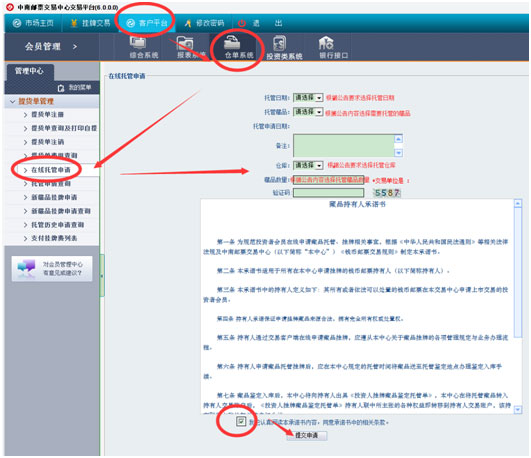Click the 承诺书 scrollbar down arrow
This screenshot has width=531, height=458.
coord(517,410)
